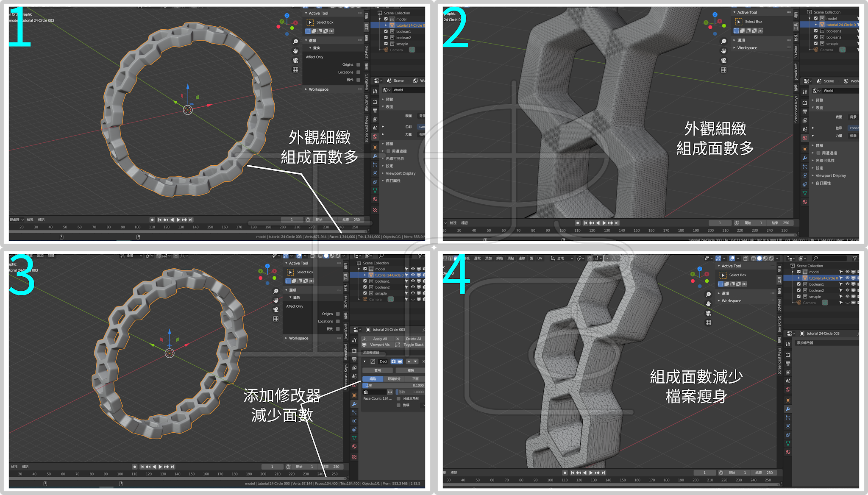This screenshot has width=868, height=495.
Task: Click pan hand icon in panel 4 viewport
Action: [x=708, y=303]
